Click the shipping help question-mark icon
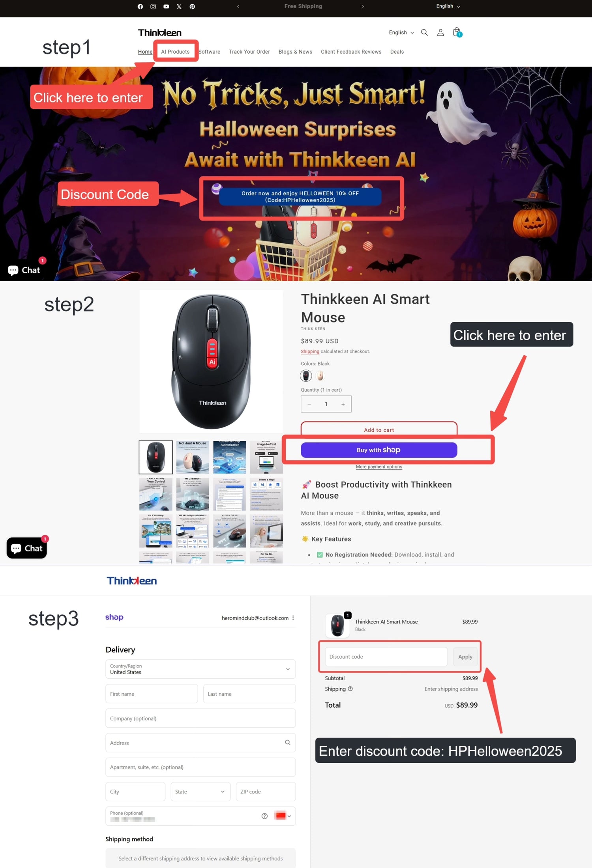592x868 pixels. coord(350,689)
